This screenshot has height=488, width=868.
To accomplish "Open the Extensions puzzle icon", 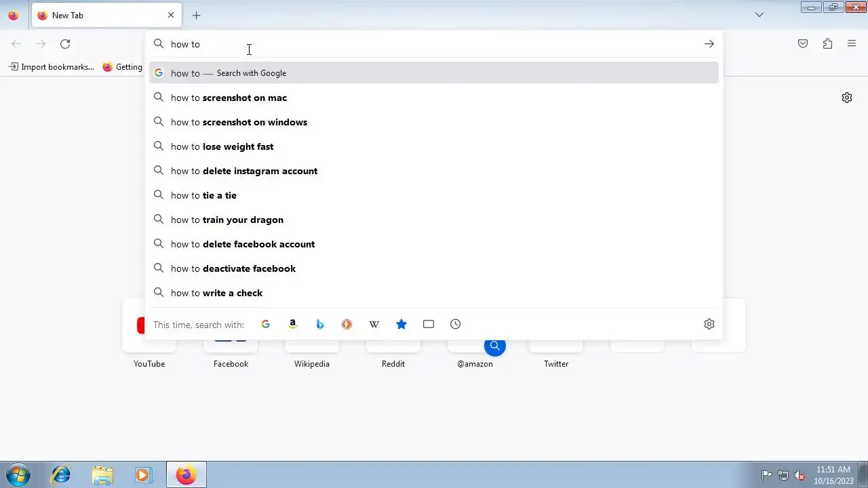I will point(827,44).
